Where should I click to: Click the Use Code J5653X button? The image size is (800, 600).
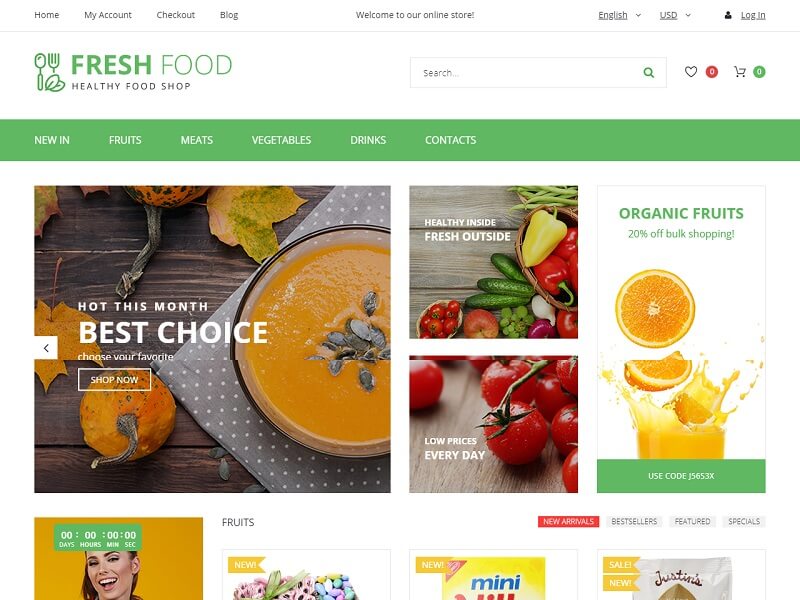[681, 476]
